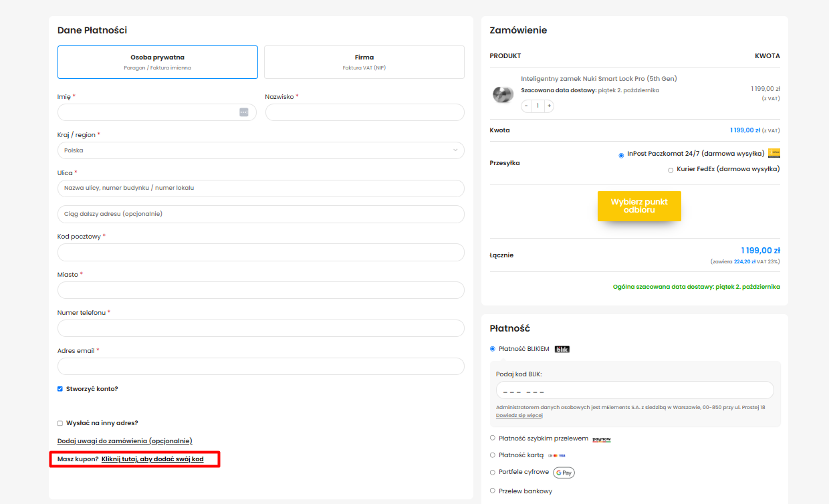The width and height of the screenshot is (829, 504).
Task: Click the Dane Płatności heading
Action: [x=92, y=30]
